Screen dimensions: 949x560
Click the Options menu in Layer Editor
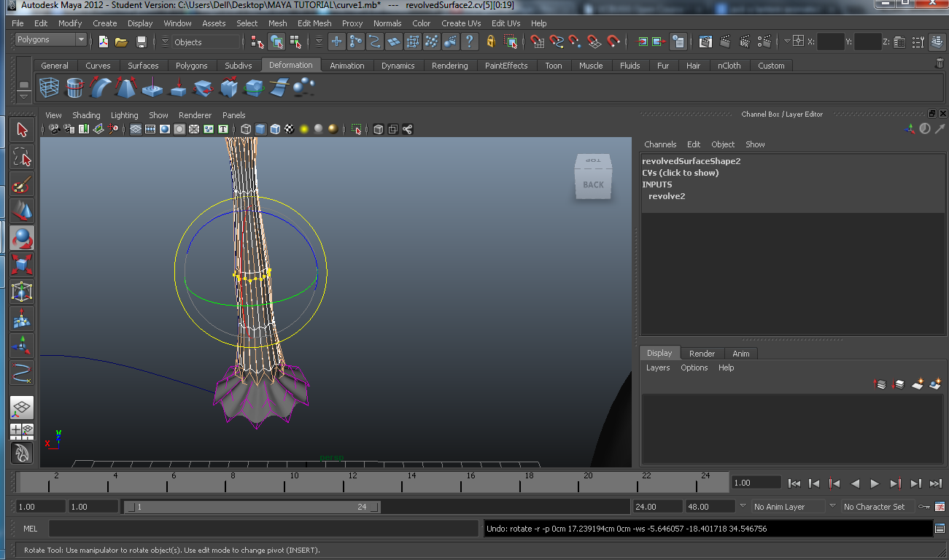pos(694,367)
